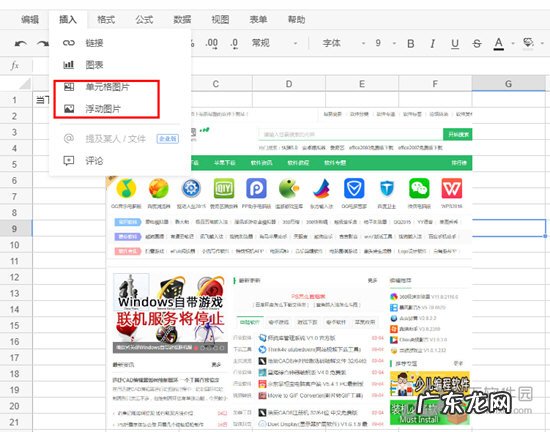Click the link chain icon

69,43
